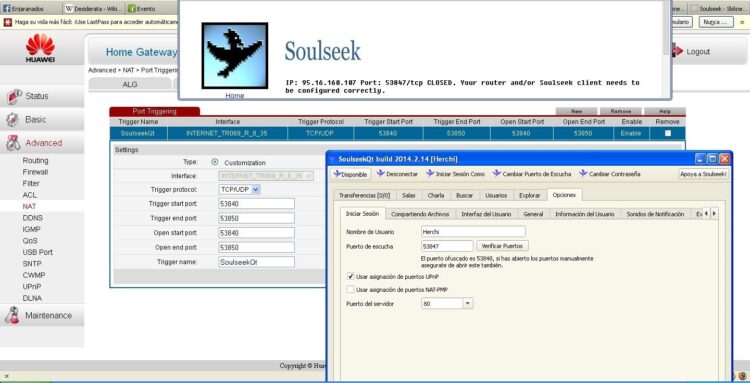This screenshot has width=750, height=383.
Task: Switch to Transferencias [0/0] tab
Action: tap(364, 196)
